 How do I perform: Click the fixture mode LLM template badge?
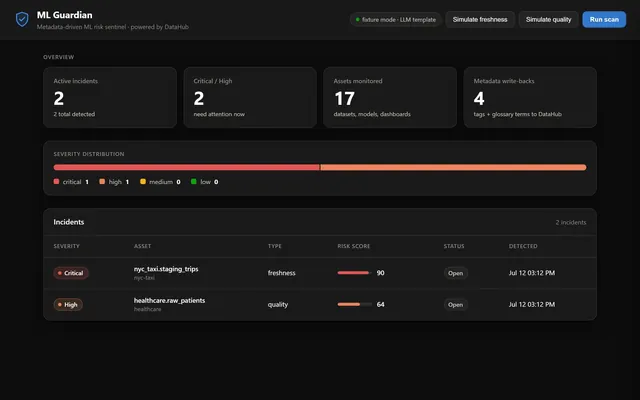396,20
